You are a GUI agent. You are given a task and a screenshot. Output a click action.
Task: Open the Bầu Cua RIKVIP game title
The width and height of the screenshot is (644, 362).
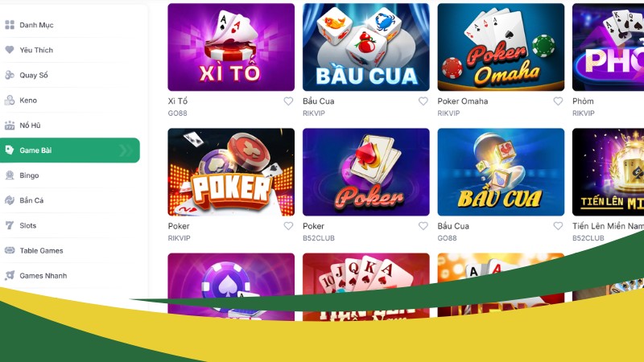click(318, 101)
